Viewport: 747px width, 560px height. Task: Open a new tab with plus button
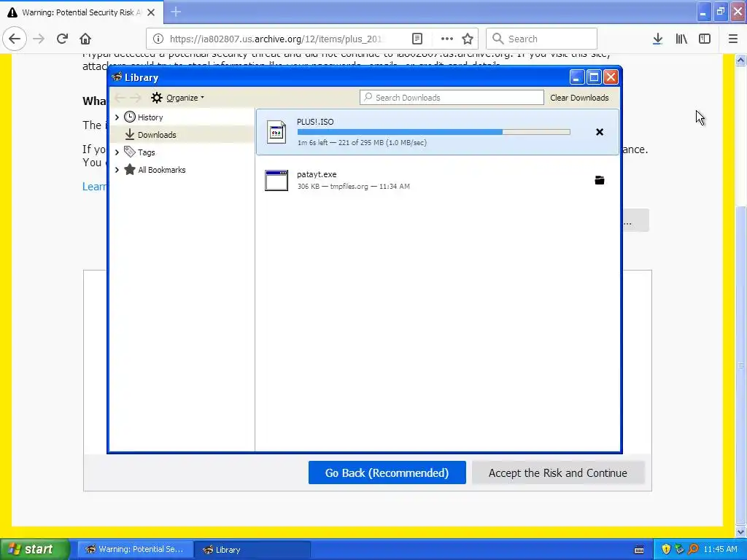176,12
